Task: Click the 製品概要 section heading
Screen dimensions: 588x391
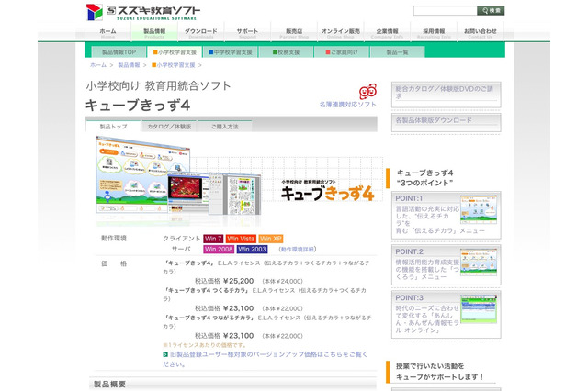Action: point(109,384)
